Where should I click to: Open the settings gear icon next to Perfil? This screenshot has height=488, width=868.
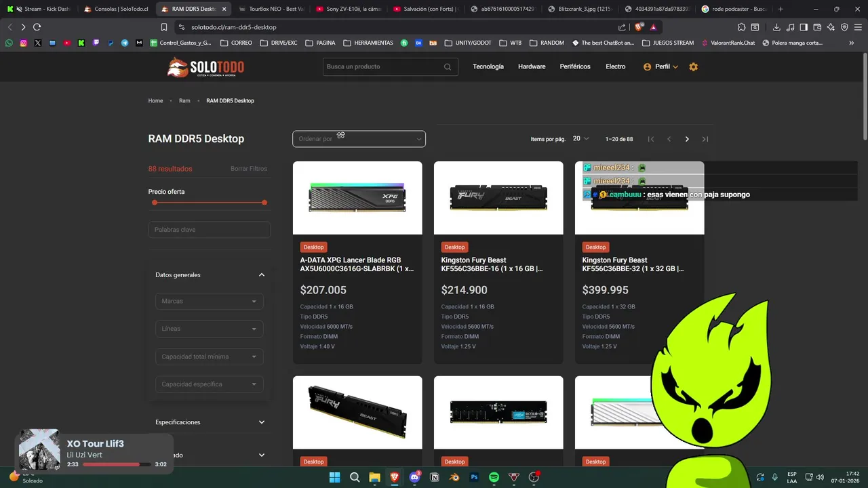click(x=693, y=66)
